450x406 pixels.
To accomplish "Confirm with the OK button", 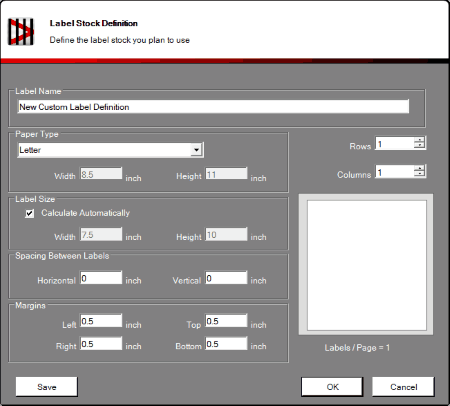I will click(332, 387).
